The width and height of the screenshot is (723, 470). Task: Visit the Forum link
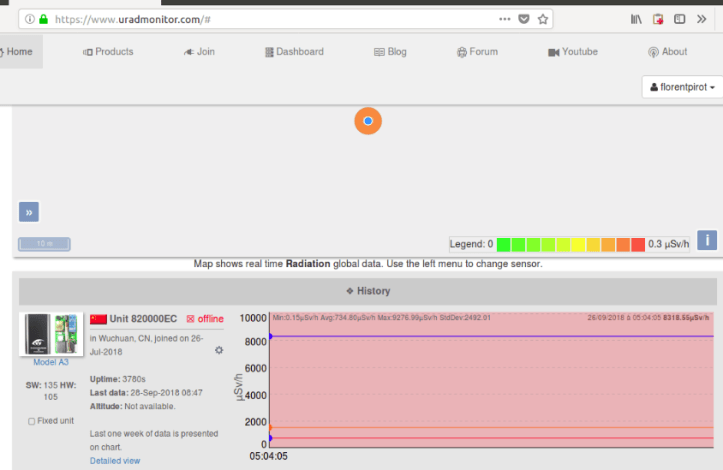477,52
